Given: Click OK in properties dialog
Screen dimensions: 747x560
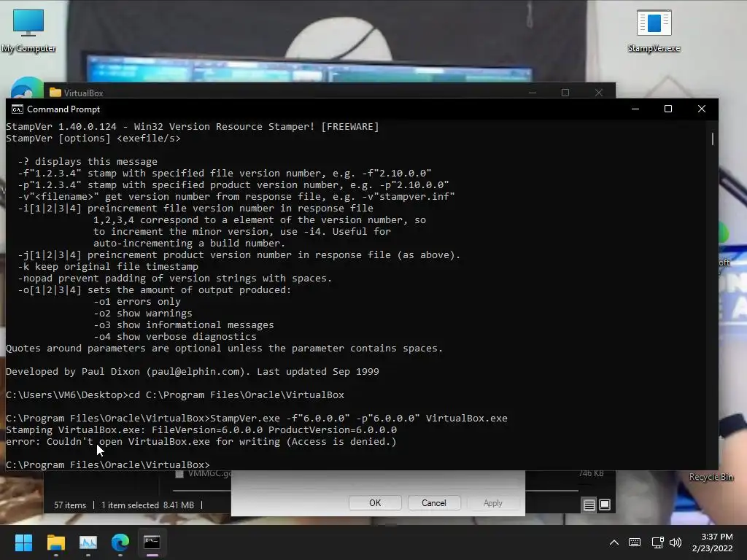Looking at the screenshot, I should 375,503.
